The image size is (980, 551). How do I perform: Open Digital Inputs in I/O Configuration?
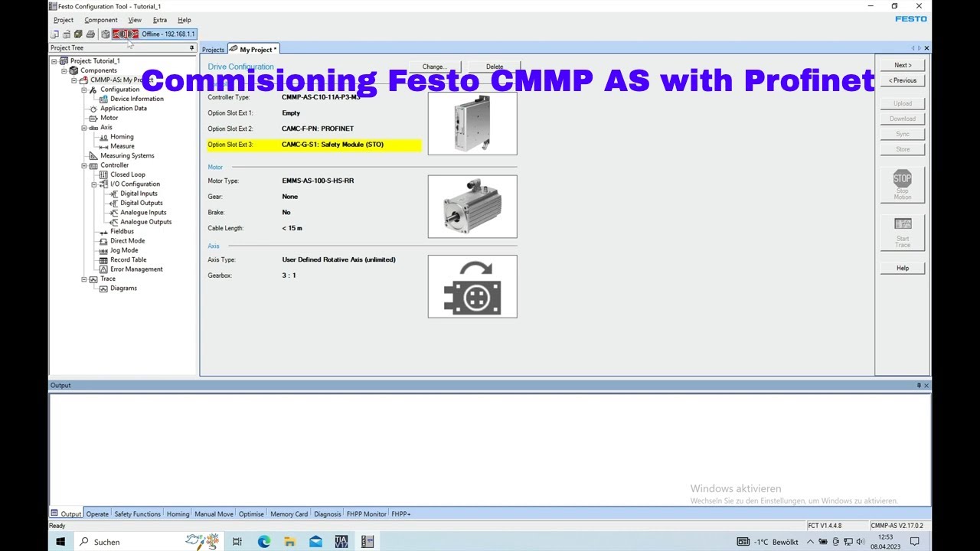pyautogui.click(x=139, y=194)
